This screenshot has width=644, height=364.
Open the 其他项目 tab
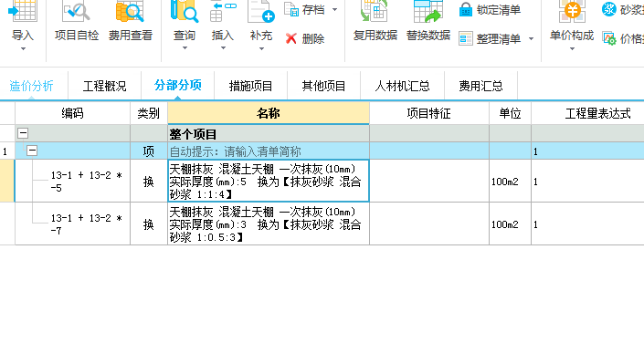tap(323, 86)
